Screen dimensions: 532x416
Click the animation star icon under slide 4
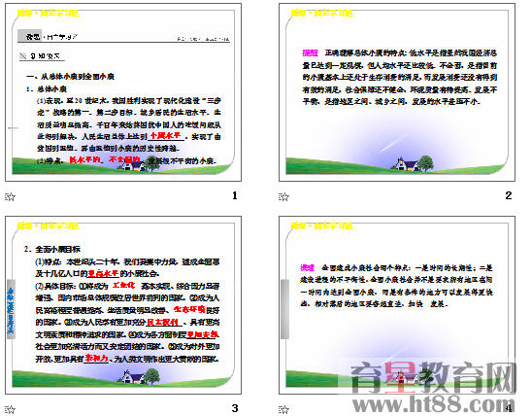point(283,409)
